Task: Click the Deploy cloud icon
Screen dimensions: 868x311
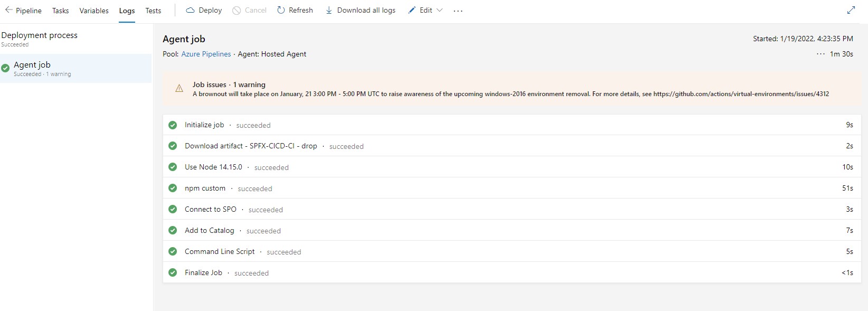Action: [191, 11]
